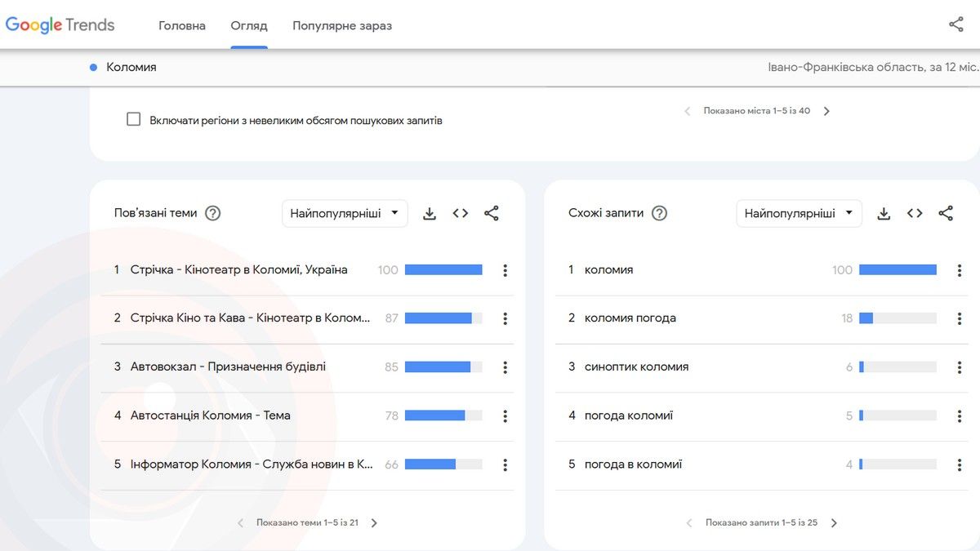
Task: Download the Схожі запити data
Action: point(883,212)
